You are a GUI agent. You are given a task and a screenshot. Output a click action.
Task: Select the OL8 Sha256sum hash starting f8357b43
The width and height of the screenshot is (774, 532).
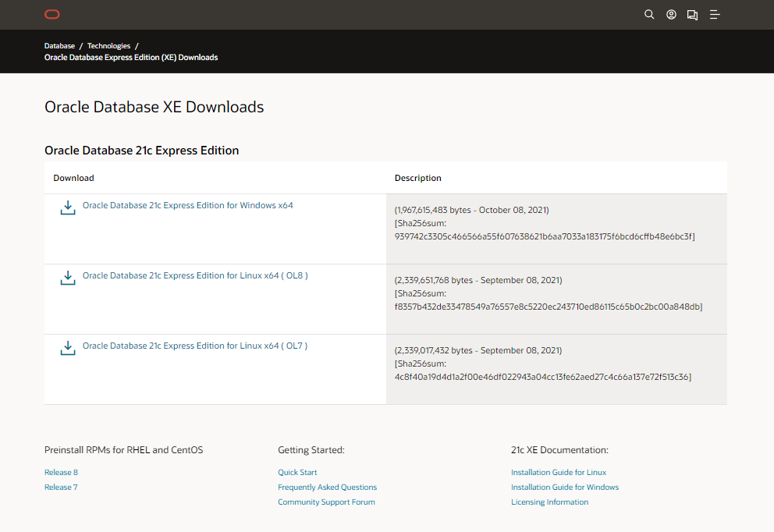pyautogui.click(x=547, y=307)
